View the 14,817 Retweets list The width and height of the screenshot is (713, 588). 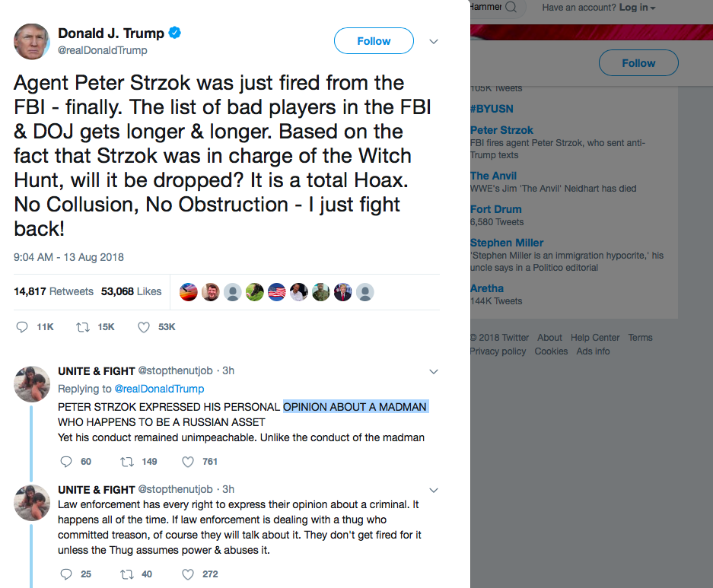click(53, 291)
